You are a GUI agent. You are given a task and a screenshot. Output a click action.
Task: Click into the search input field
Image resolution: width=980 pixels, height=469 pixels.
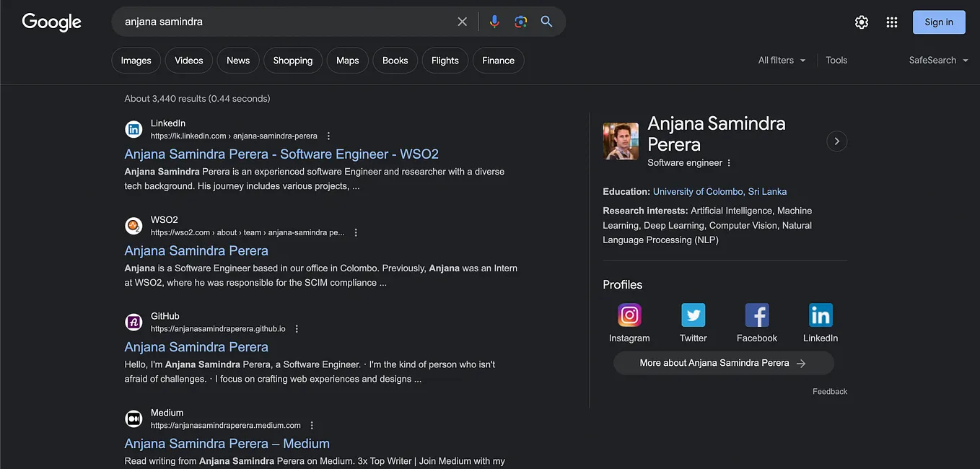pos(289,22)
